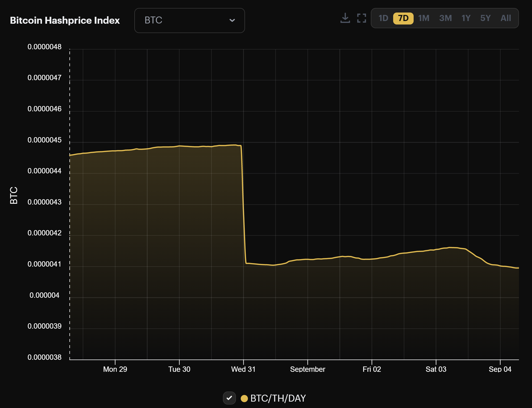Click the 0.0000038 y-axis value
The height and width of the screenshot is (408, 532).
pyautogui.click(x=44, y=357)
